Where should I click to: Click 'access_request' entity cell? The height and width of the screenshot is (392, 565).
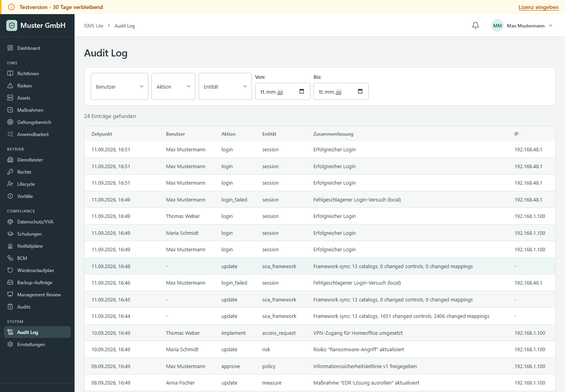pos(279,333)
